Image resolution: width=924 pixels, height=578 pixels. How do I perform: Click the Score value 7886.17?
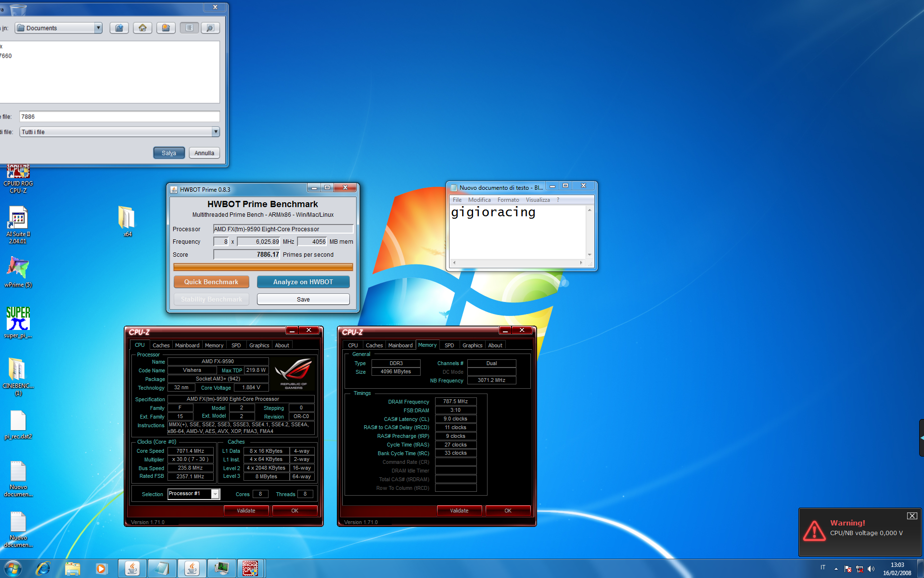pos(246,254)
